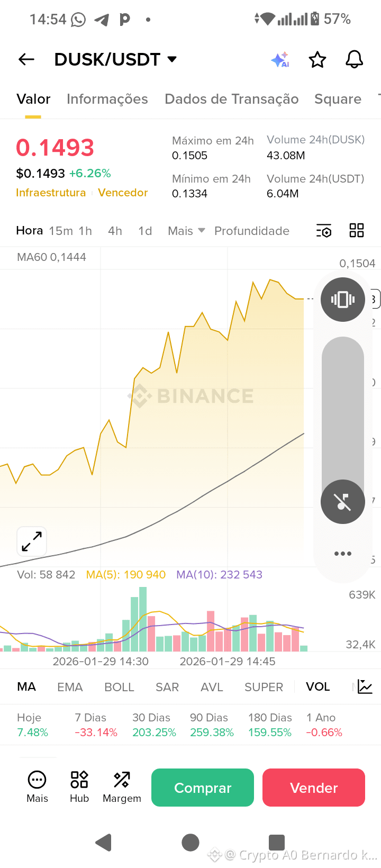381x868 pixels.
Task: Open indicator chart settings icon
Action: [x=365, y=686]
